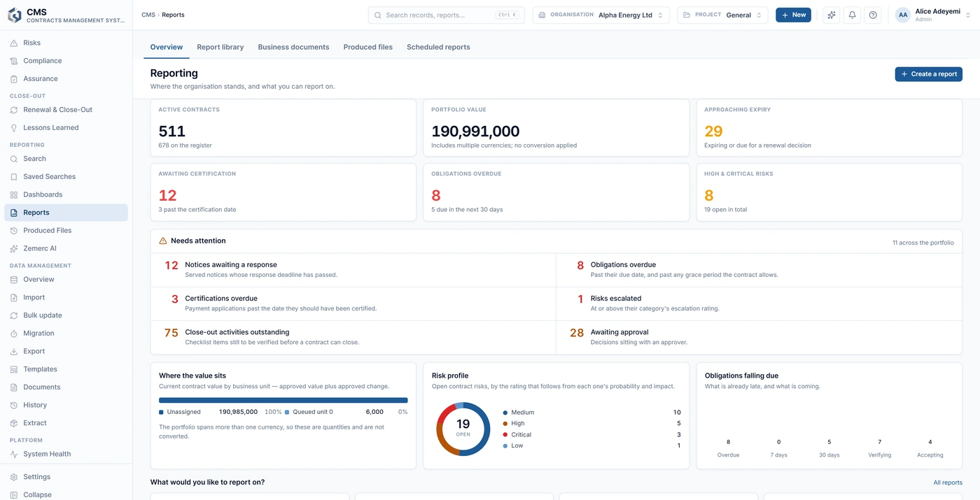The width and height of the screenshot is (980, 500).
Task: Open Settings at sidebar bottom
Action: pyautogui.click(x=66, y=477)
